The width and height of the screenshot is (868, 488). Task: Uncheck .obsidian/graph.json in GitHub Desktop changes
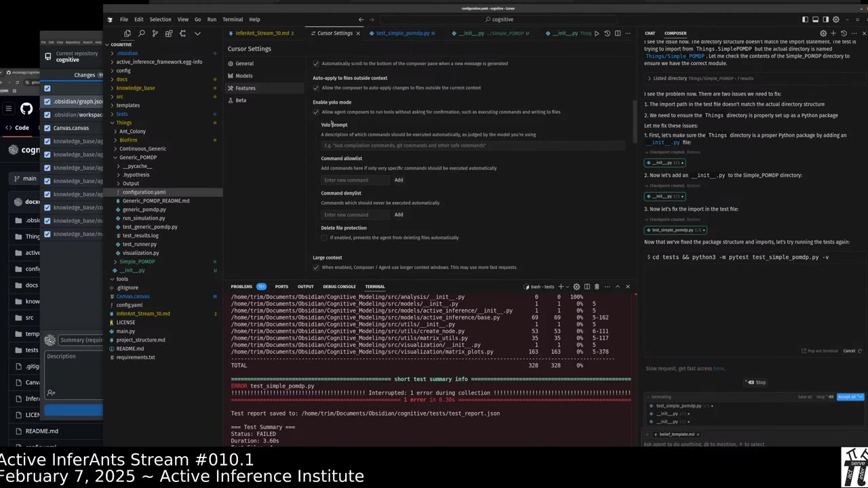click(x=47, y=102)
